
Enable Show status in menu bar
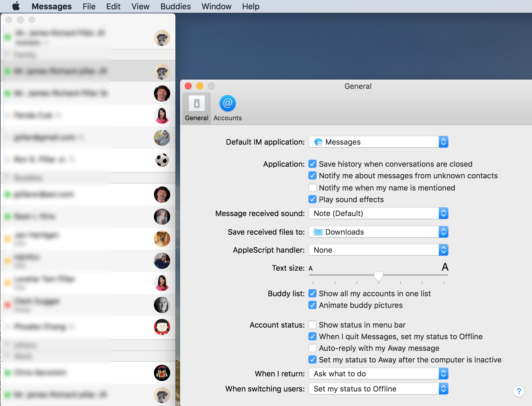312,325
